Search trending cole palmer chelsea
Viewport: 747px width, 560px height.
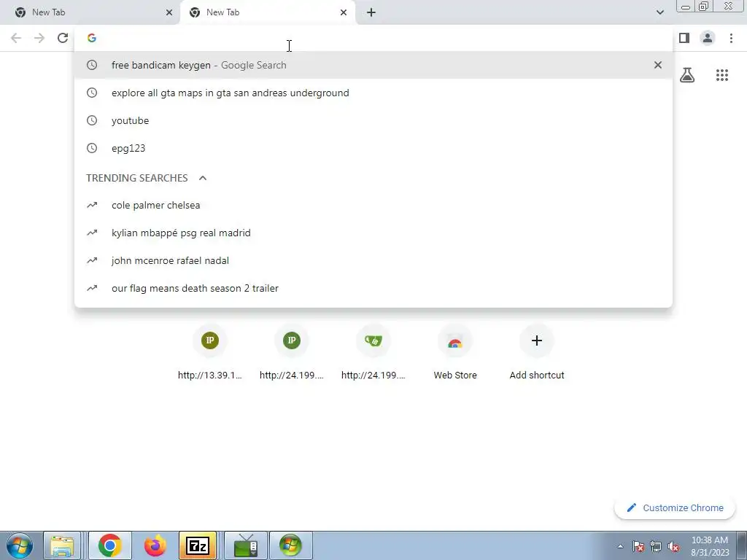pyautogui.click(x=373, y=205)
